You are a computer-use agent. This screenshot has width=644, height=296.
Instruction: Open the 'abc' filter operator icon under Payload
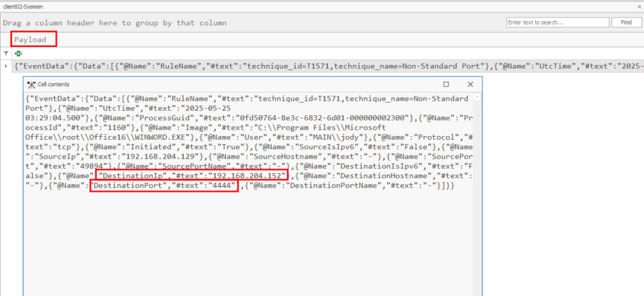click(18, 54)
